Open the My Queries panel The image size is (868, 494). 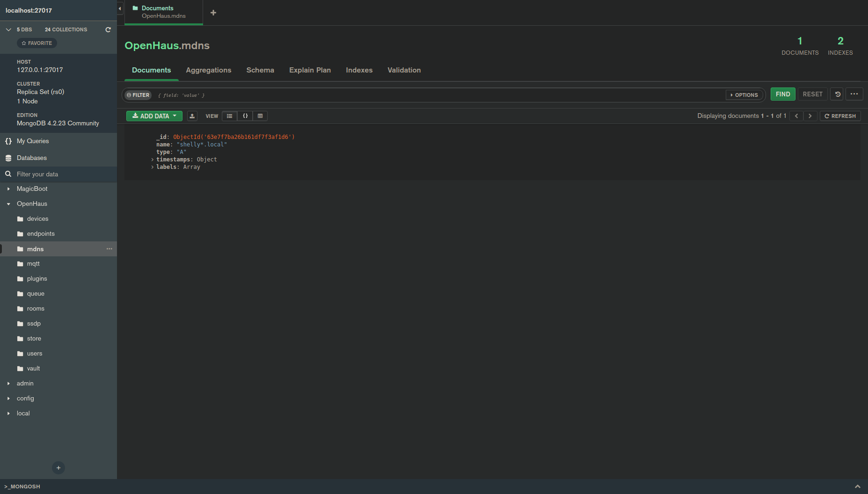click(32, 141)
